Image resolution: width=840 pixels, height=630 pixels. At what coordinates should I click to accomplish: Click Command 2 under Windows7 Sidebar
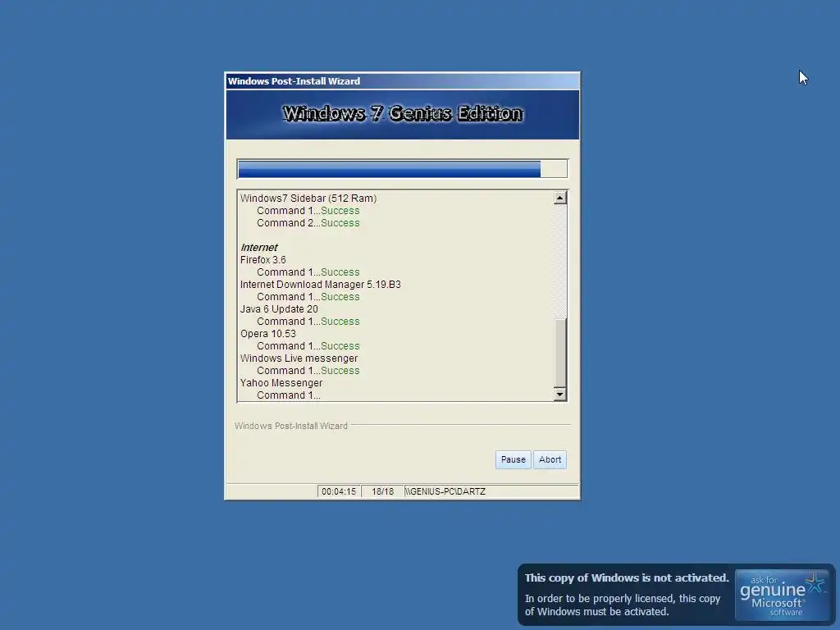pos(308,223)
